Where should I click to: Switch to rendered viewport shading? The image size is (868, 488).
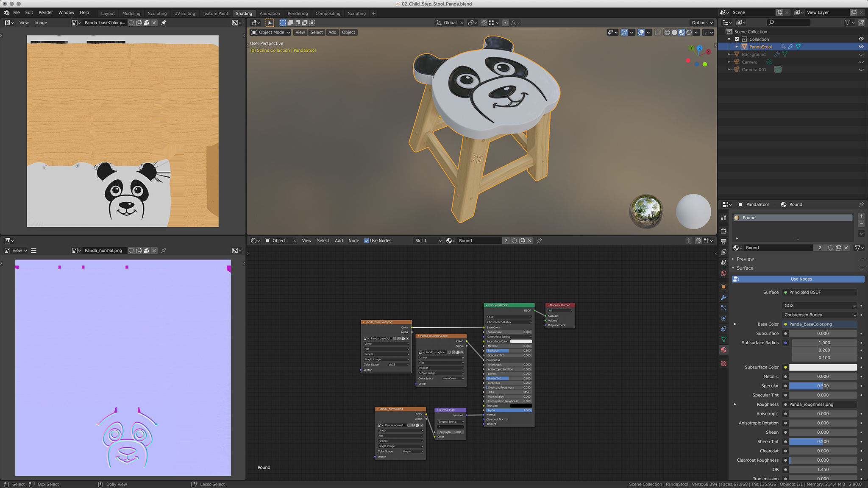pyautogui.click(x=689, y=33)
